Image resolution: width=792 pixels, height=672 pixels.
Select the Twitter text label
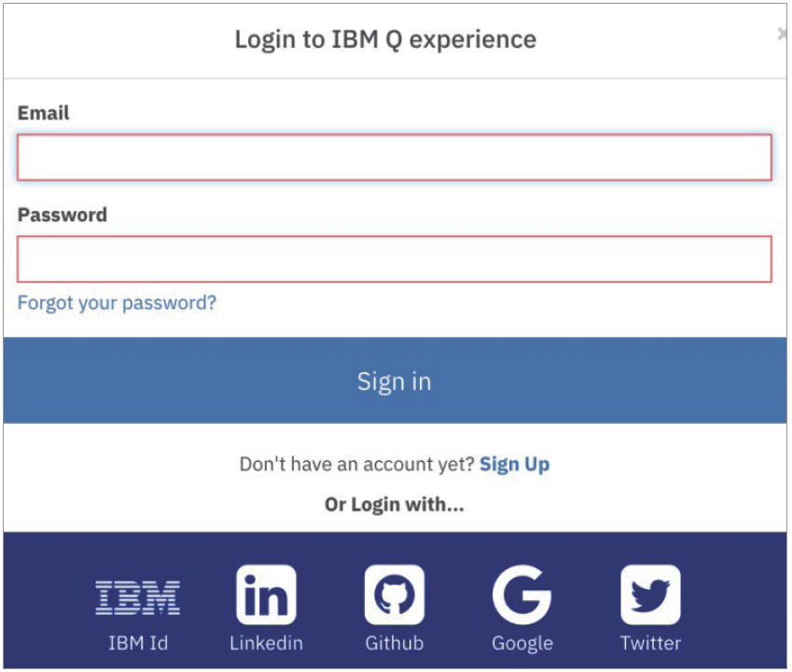(650, 643)
